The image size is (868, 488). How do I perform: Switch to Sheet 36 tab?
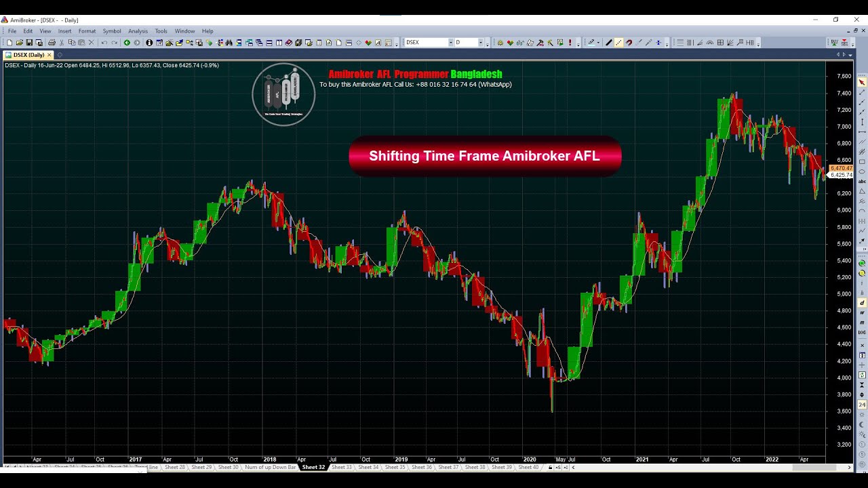click(x=421, y=467)
